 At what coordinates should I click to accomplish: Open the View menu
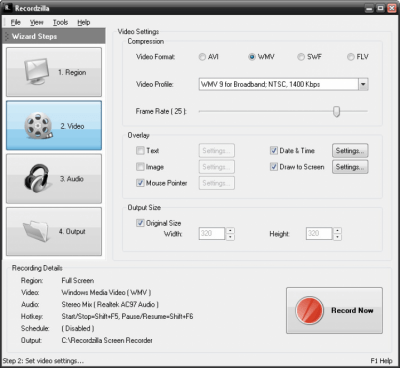tap(36, 22)
